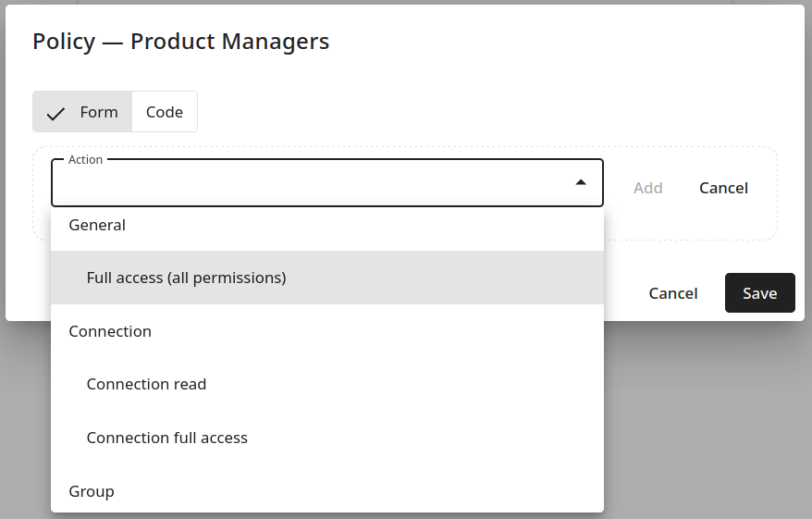This screenshot has height=519, width=812.
Task: Collapse the Action dropdown using its arrow
Action: coord(581,182)
